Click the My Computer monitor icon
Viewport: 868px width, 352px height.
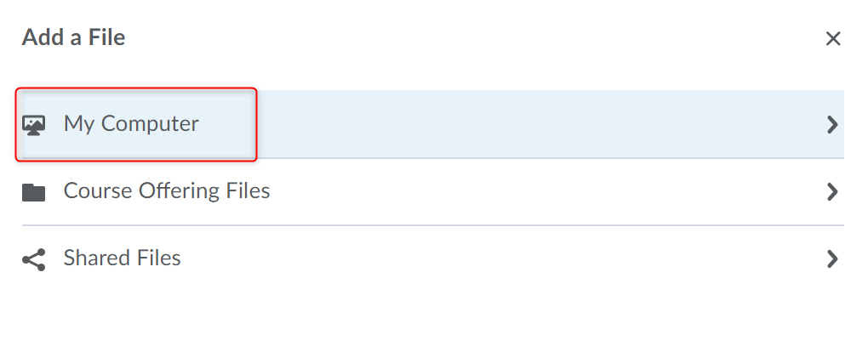click(x=33, y=124)
